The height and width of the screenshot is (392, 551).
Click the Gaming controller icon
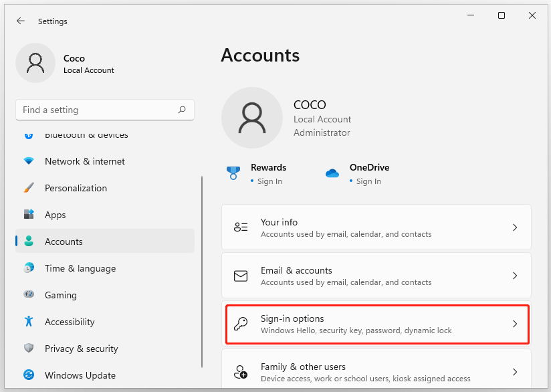[x=29, y=295]
